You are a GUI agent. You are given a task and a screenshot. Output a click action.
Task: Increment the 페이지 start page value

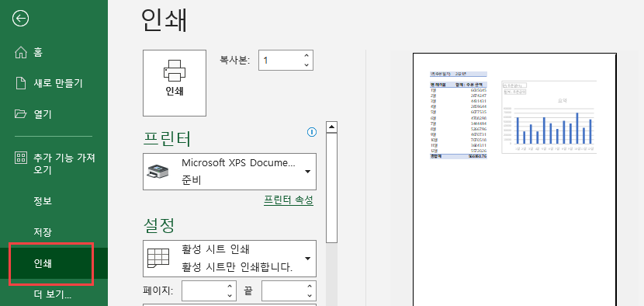point(230,287)
